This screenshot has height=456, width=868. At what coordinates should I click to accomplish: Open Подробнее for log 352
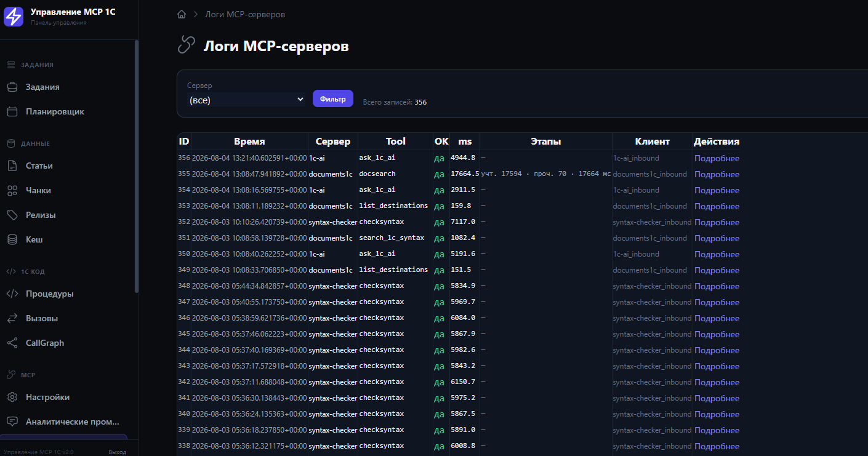point(717,222)
